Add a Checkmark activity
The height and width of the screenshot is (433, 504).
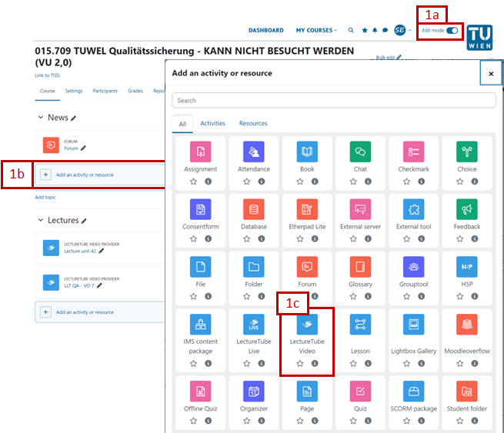tap(414, 152)
